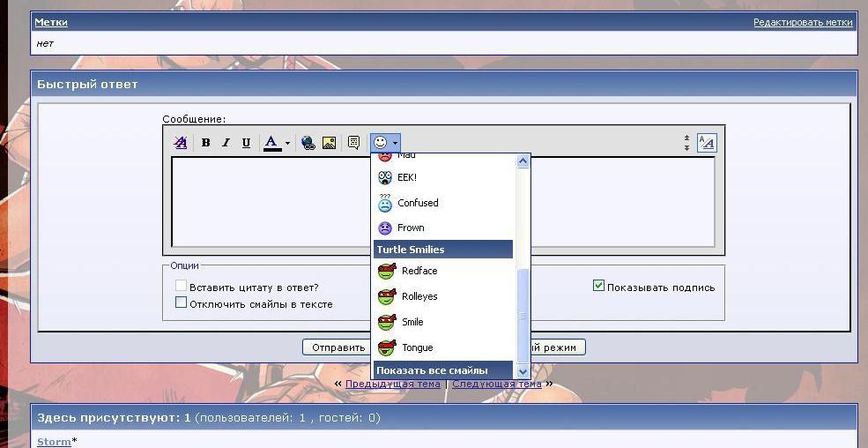Click the Отправить button
The height and width of the screenshot is (448, 868).
click(x=338, y=347)
